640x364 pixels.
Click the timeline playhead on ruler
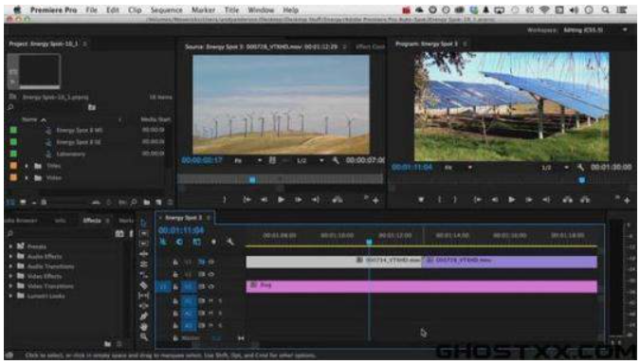369,242
